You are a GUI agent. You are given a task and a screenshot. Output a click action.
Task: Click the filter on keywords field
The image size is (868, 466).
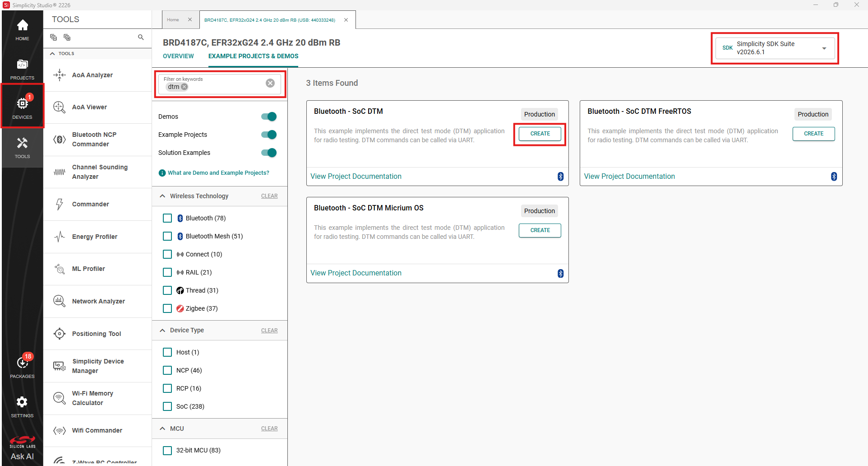[x=220, y=84]
